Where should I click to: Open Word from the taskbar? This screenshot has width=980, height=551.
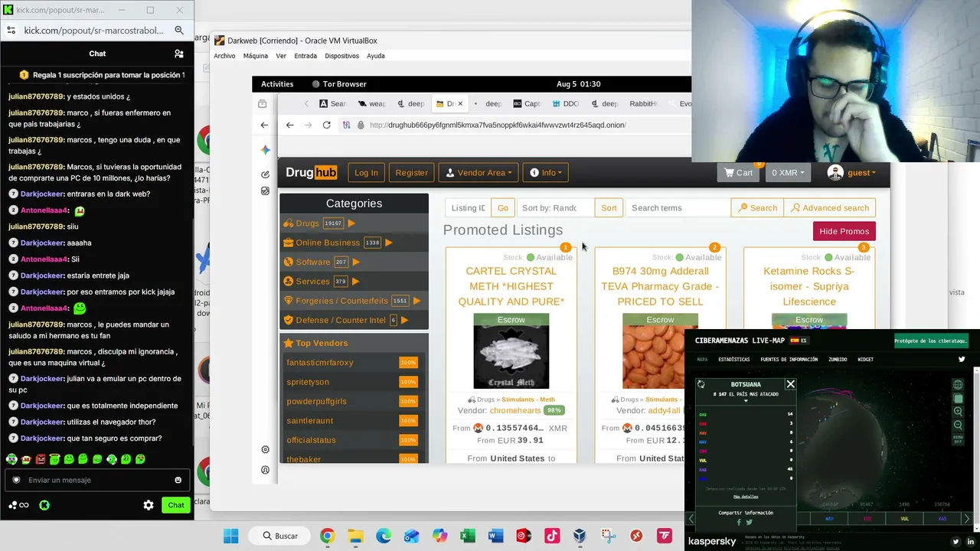tap(496, 536)
